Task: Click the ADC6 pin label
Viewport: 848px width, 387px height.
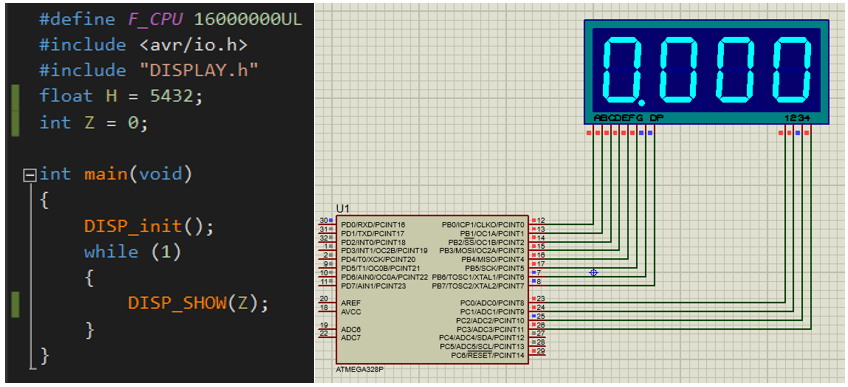Action: coord(350,329)
